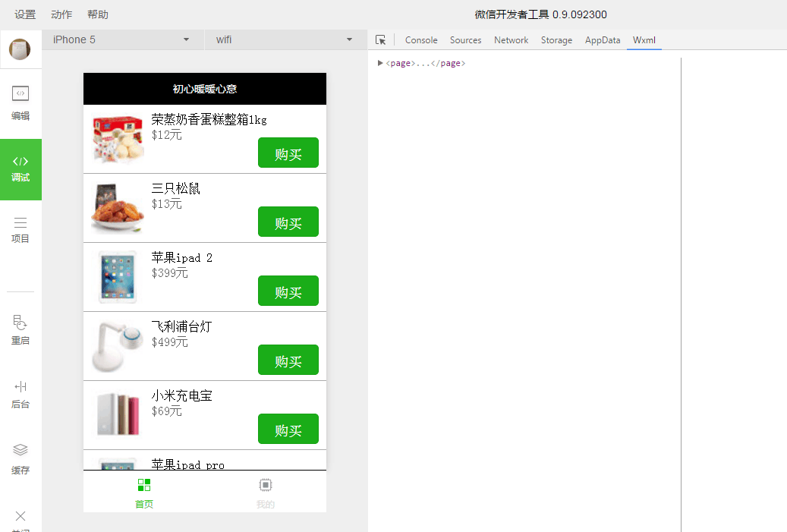This screenshot has height=532, width=787.
Task: Click the $13元 price text
Action: tap(167, 203)
